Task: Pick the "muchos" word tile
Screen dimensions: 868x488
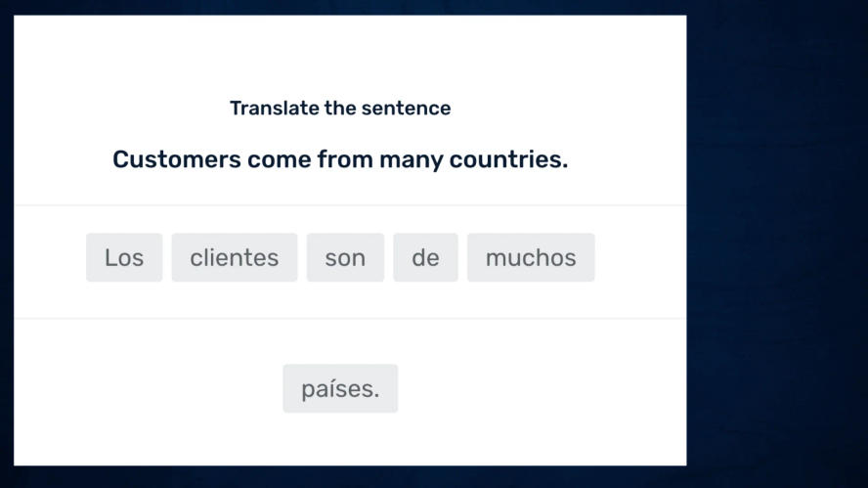Action: 531,257
